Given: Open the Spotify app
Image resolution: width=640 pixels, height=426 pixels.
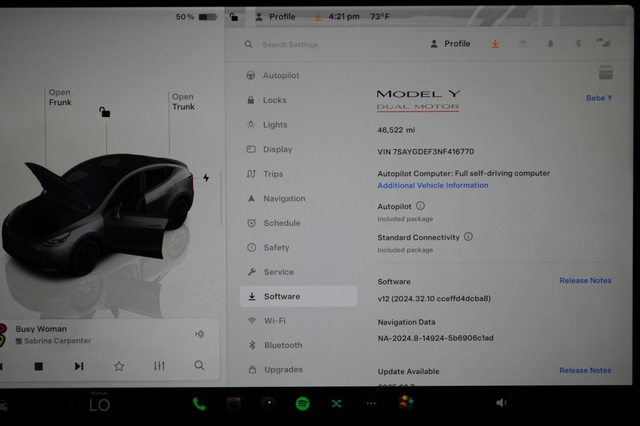Looking at the screenshot, I should click(302, 404).
